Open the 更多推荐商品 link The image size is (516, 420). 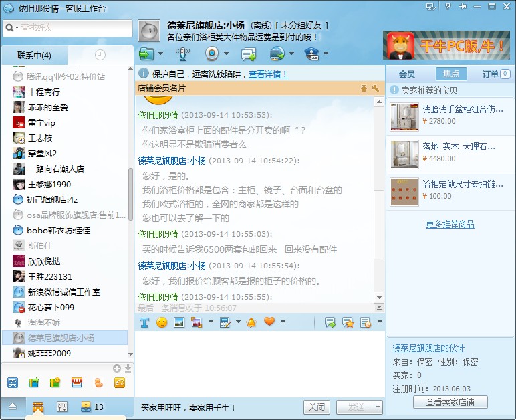point(450,225)
